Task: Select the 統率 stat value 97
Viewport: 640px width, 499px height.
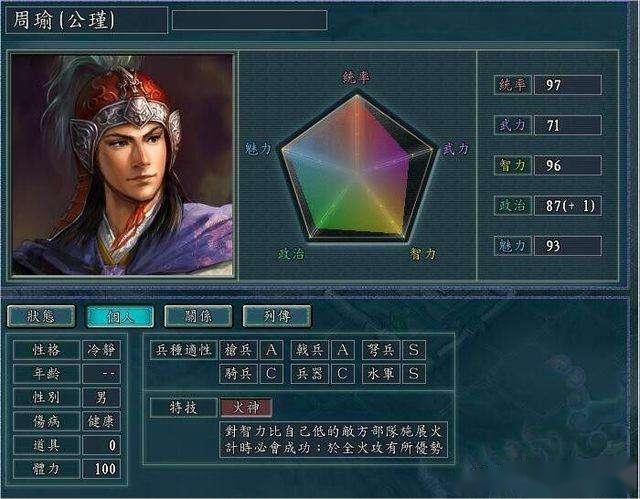Action: coord(568,85)
